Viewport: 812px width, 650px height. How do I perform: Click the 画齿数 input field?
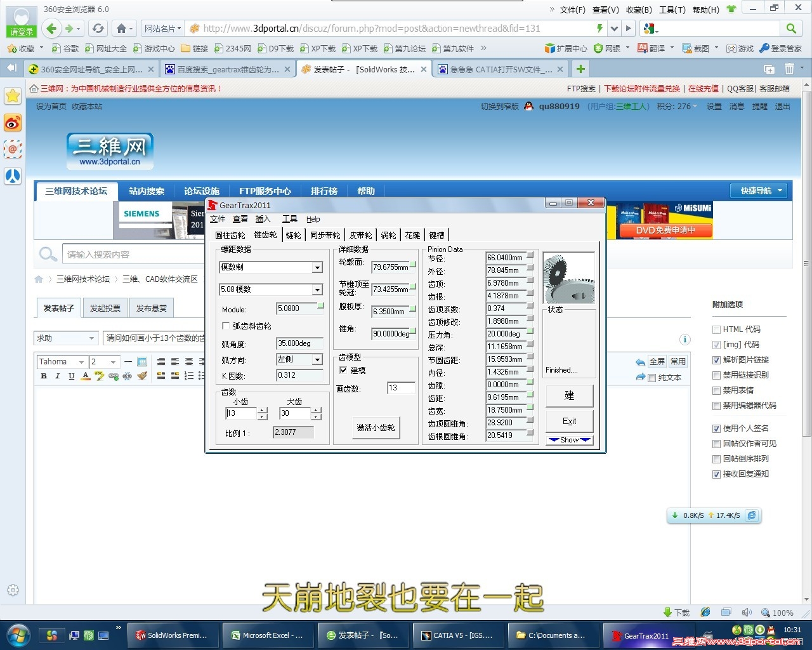pos(401,388)
